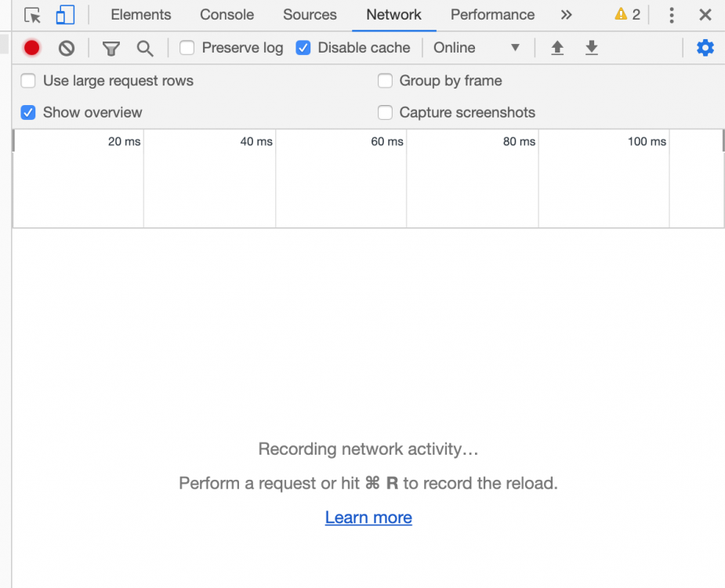Viewport: 725px width, 588px height.
Task: Uncheck Show overview
Action: (x=28, y=113)
